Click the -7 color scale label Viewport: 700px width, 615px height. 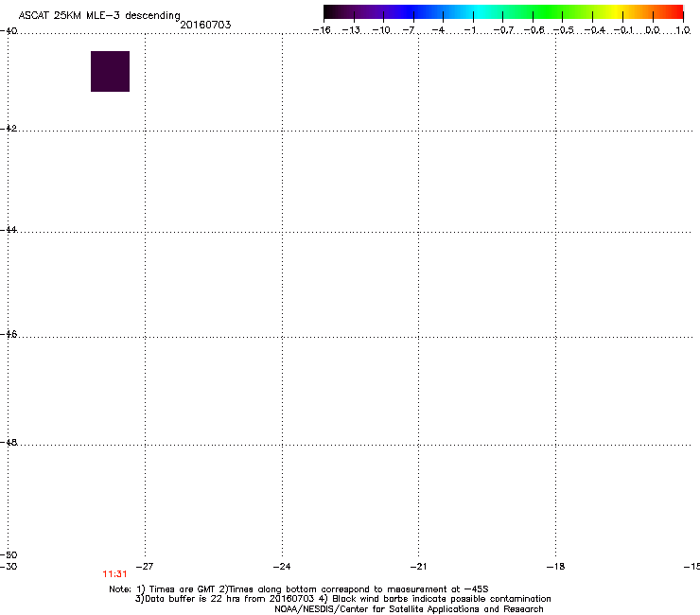(x=408, y=30)
